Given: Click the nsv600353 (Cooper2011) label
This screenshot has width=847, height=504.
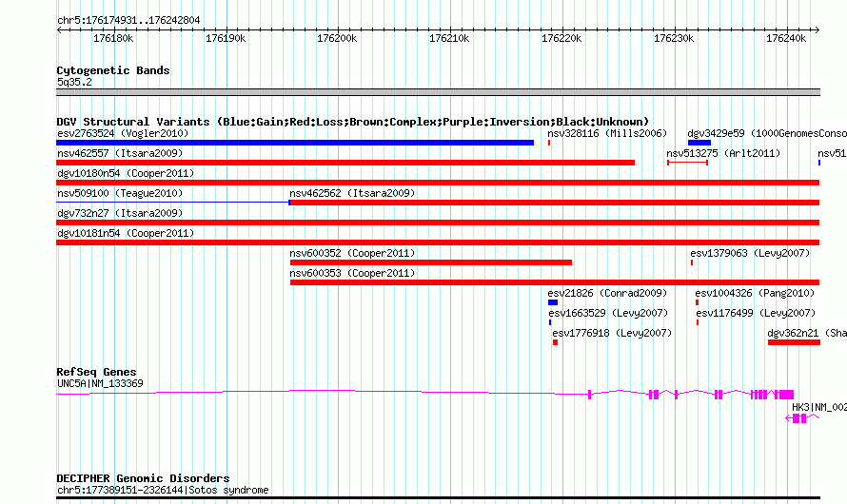Looking at the screenshot, I should coord(352,273).
